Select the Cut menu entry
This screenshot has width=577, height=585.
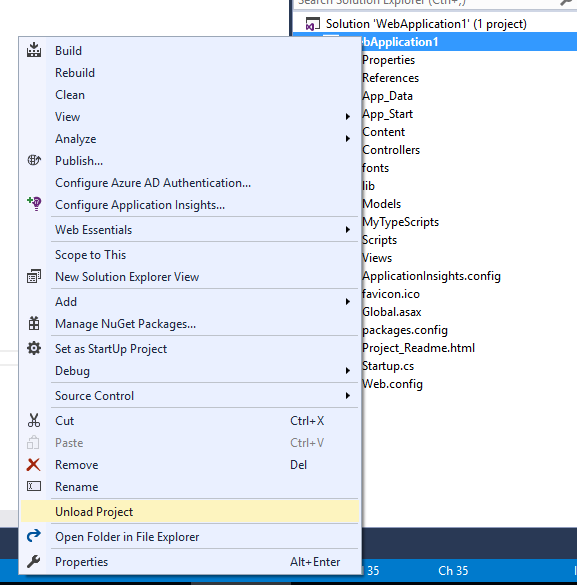click(190, 420)
